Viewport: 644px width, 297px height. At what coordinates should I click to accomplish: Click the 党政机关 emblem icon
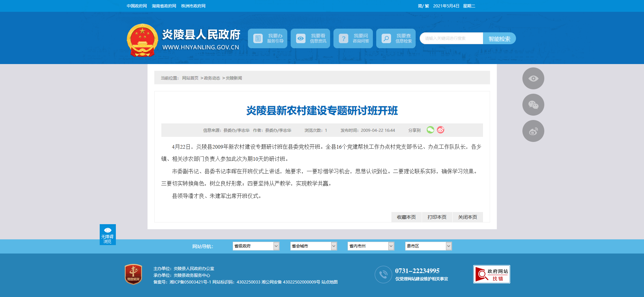click(133, 274)
